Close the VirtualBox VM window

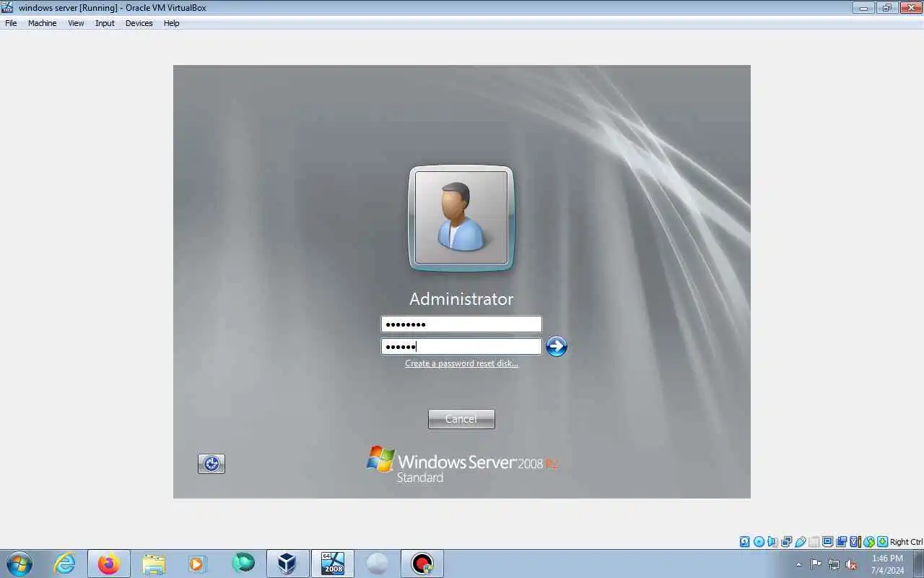[910, 8]
